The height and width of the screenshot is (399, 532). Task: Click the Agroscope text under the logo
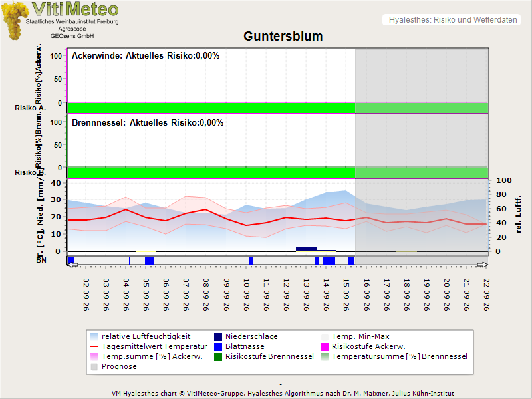(72, 29)
